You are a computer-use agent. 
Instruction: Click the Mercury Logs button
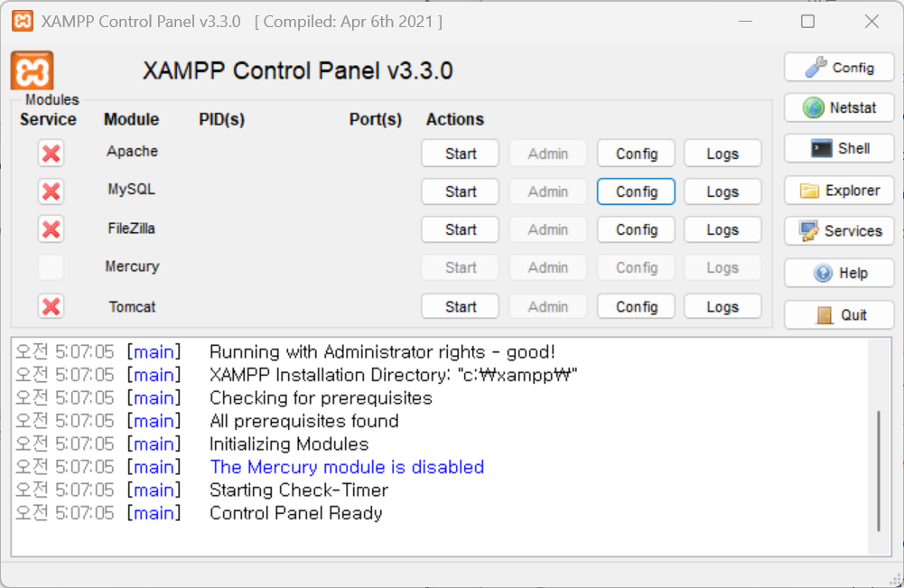point(723,267)
